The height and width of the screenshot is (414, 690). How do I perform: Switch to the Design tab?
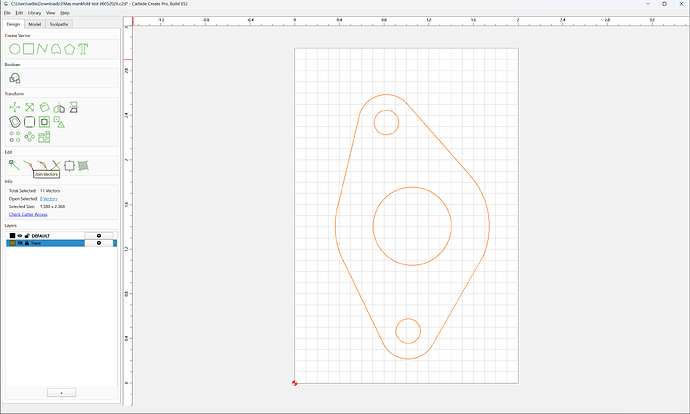tap(13, 24)
